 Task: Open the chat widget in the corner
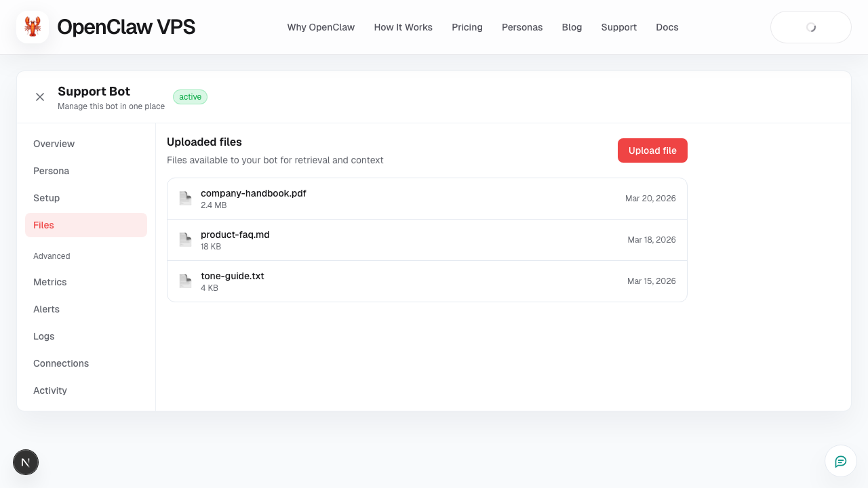tap(840, 461)
